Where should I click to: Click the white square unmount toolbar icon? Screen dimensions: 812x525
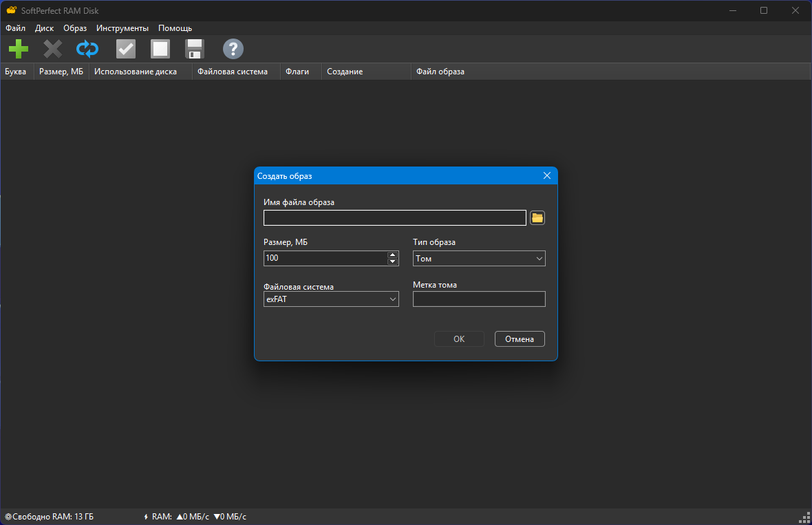coord(160,49)
